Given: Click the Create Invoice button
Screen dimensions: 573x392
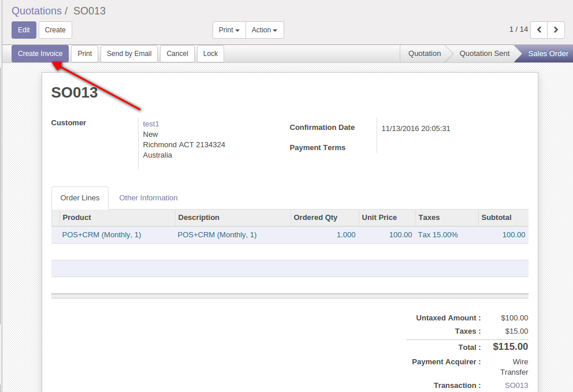Looking at the screenshot, I should [x=40, y=54].
